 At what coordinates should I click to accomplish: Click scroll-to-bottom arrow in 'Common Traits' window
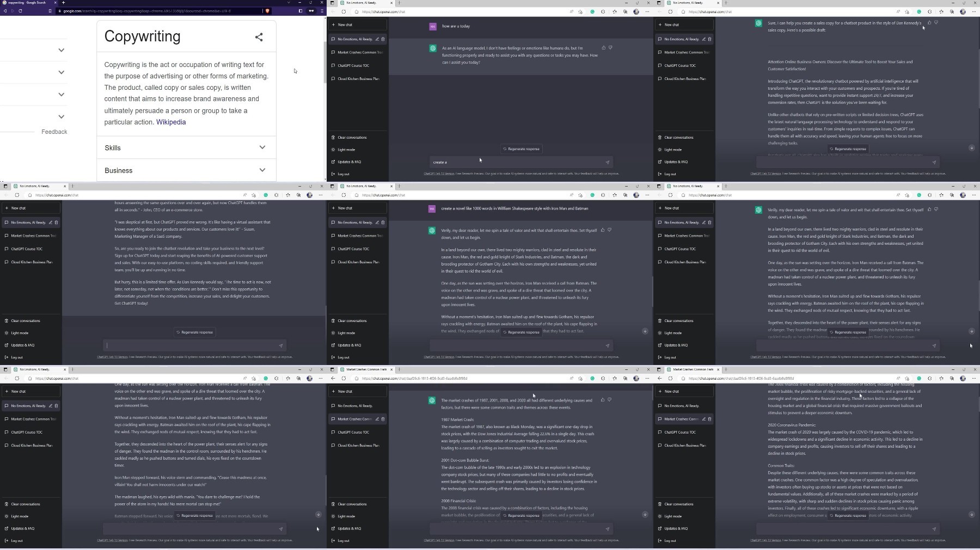972,515
